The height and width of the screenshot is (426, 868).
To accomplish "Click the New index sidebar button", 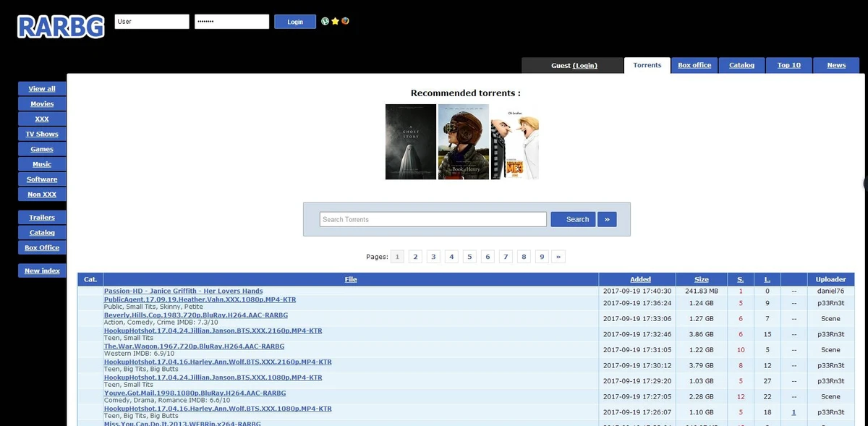I will [x=42, y=270].
